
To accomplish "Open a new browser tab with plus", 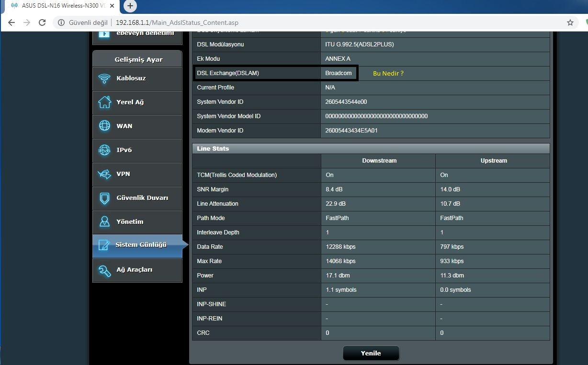I will [x=130, y=6].
